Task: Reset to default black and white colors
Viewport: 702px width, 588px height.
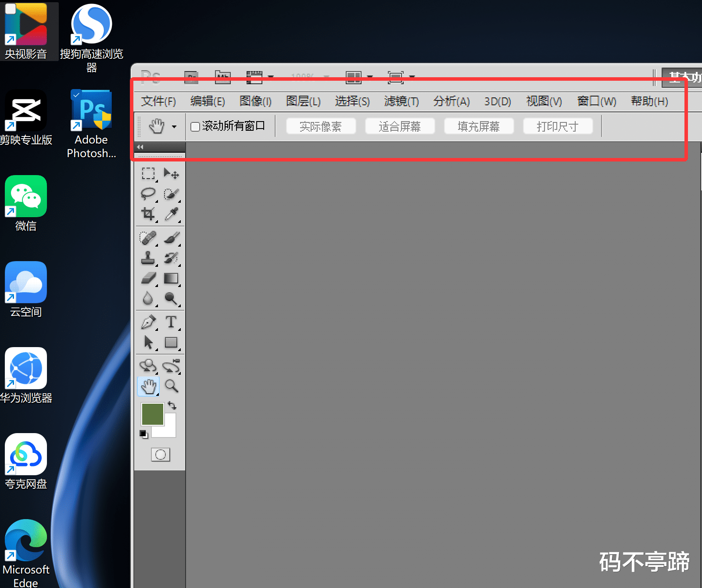Action: pyautogui.click(x=143, y=434)
